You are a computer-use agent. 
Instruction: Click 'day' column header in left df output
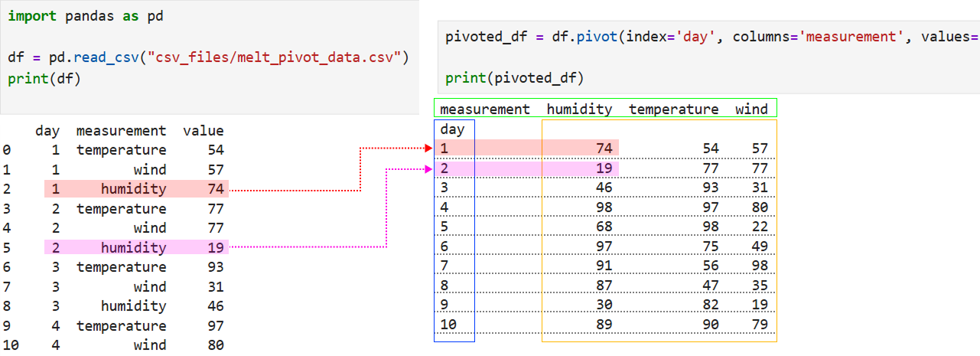47,131
